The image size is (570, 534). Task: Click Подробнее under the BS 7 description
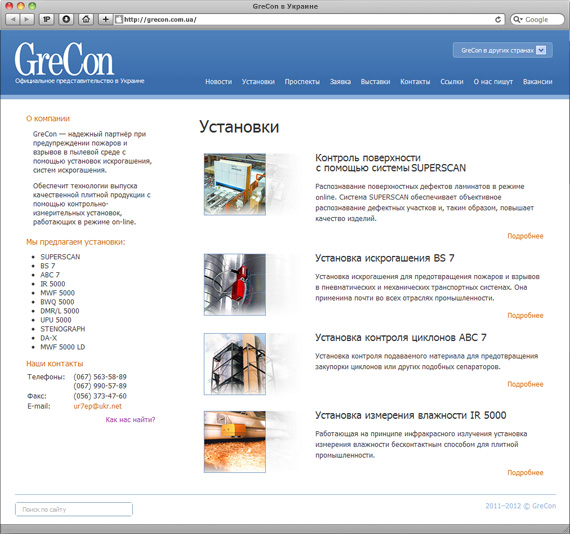525,316
